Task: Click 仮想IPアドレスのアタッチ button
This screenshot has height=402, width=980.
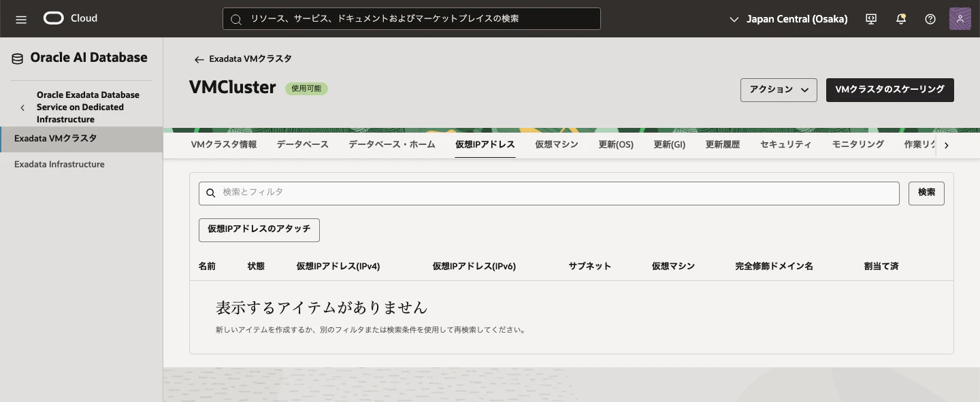Action: tap(259, 230)
